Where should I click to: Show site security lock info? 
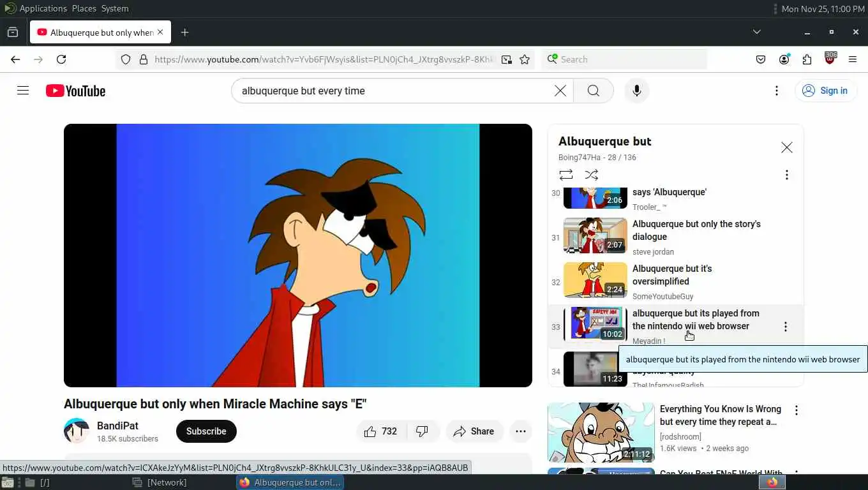(x=143, y=59)
